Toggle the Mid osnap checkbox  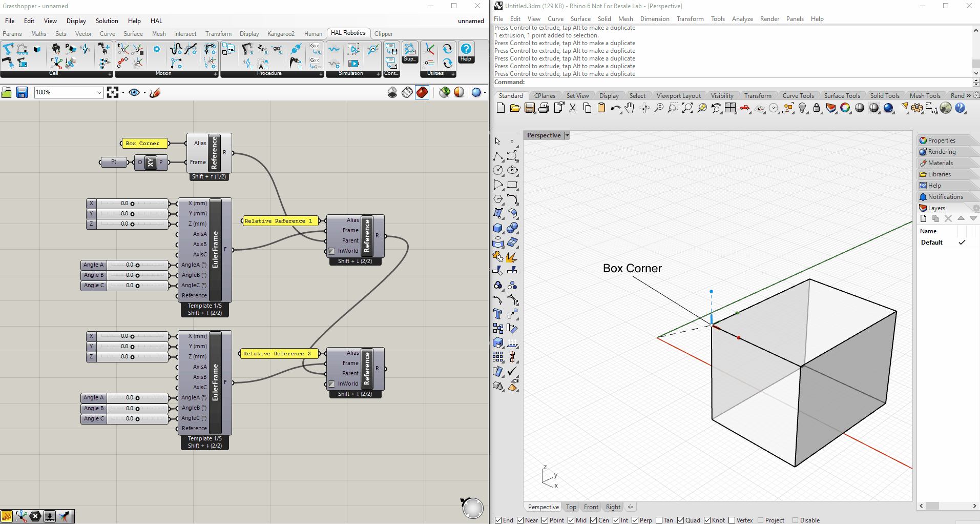point(571,520)
